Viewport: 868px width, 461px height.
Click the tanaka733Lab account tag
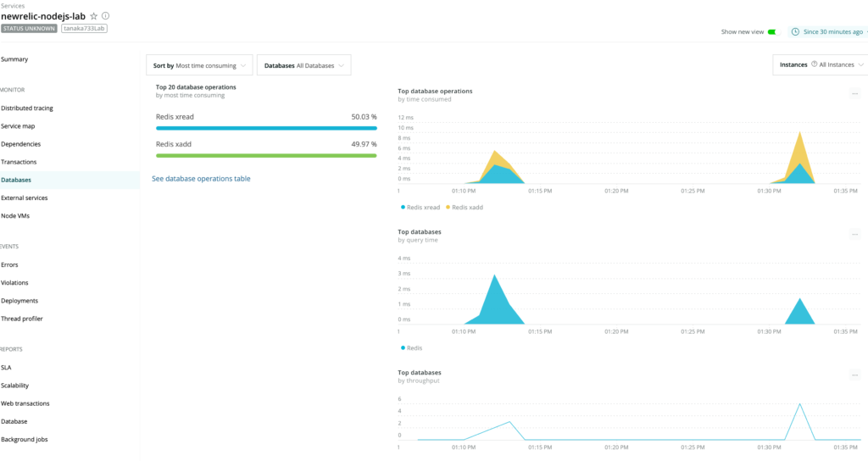coord(84,28)
